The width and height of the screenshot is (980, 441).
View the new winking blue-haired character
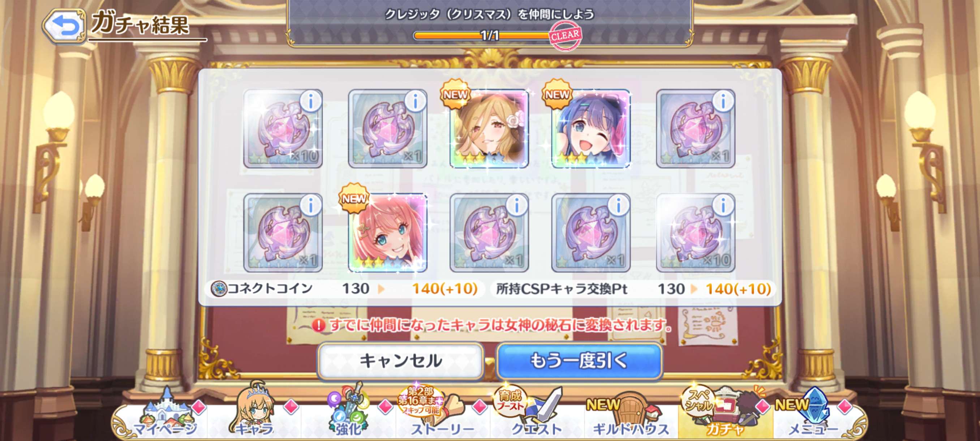591,129
